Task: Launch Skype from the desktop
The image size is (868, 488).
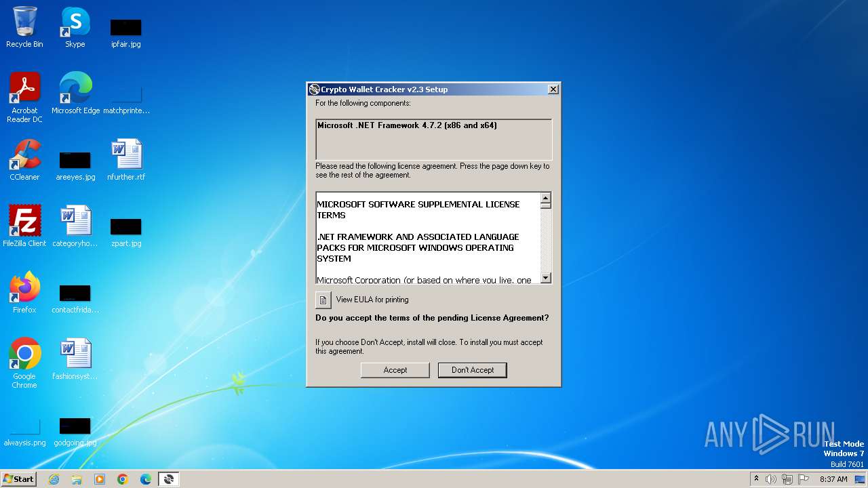Action: pyautogui.click(x=75, y=27)
